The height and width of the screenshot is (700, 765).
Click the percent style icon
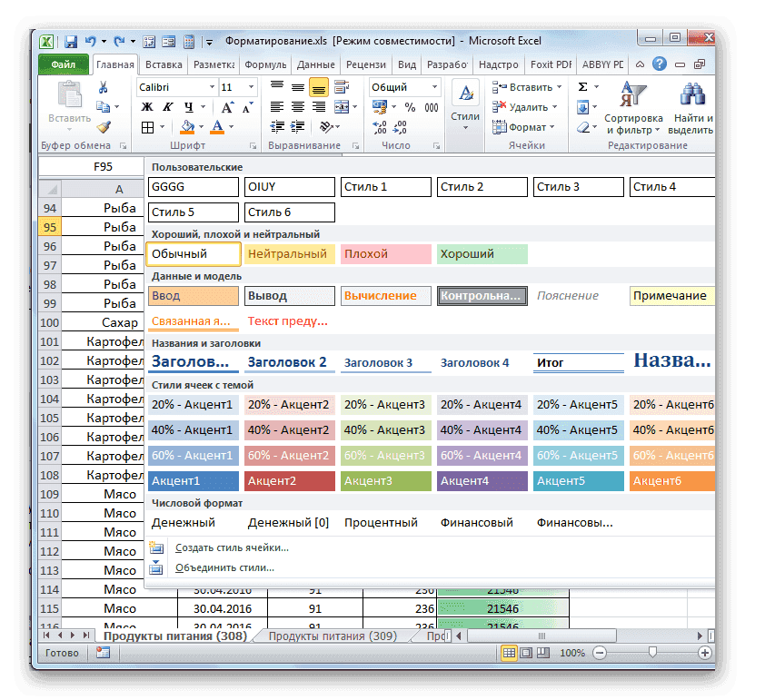408,107
